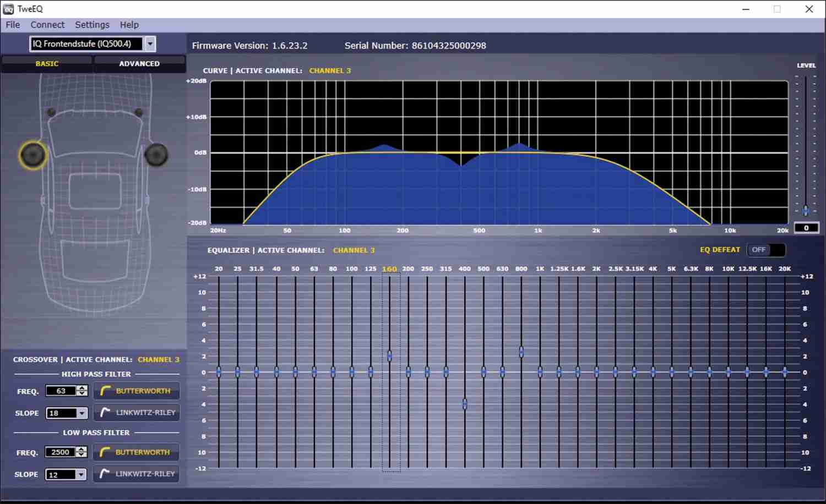Image resolution: width=826 pixels, height=504 pixels.
Task: Click the 500 Hz EQ band slider handle
Action: 483,372
